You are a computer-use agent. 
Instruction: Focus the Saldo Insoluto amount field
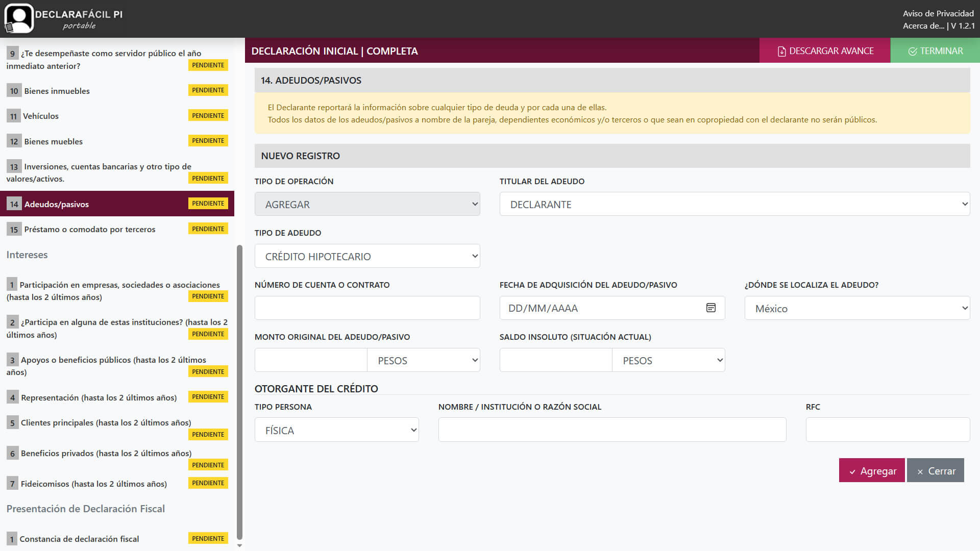pos(556,360)
